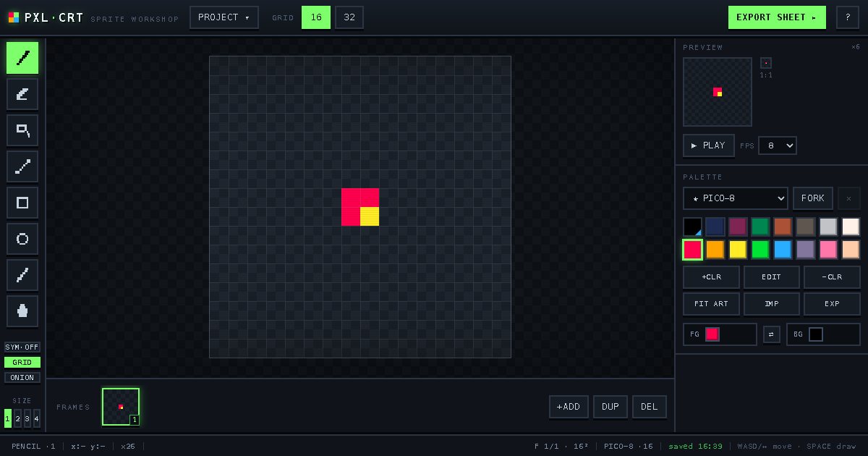The width and height of the screenshot is (868, 456).
Task: Pick the bright green swatch
Action: click(x=760, y=250)
